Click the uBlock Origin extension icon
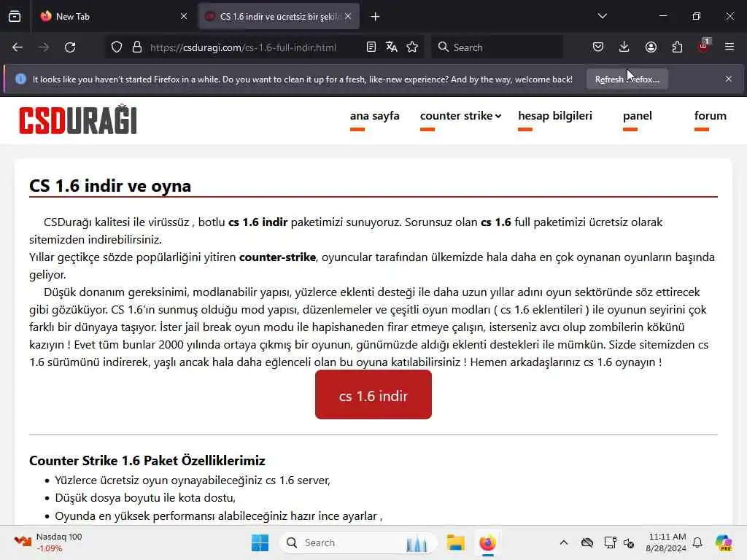 [x=704, y=46]
